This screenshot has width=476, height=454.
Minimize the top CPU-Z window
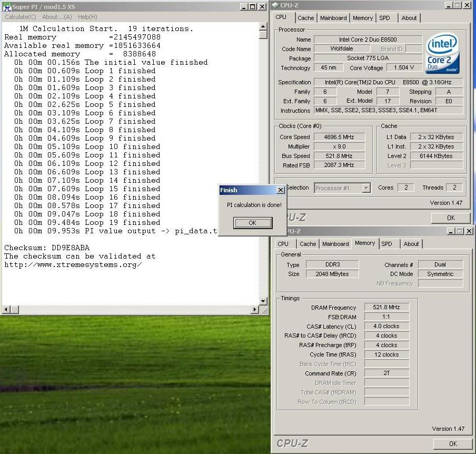click(449, 5)
